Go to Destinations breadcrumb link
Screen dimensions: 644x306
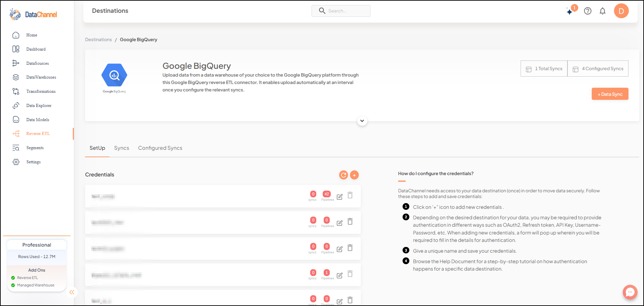point(98,39)
